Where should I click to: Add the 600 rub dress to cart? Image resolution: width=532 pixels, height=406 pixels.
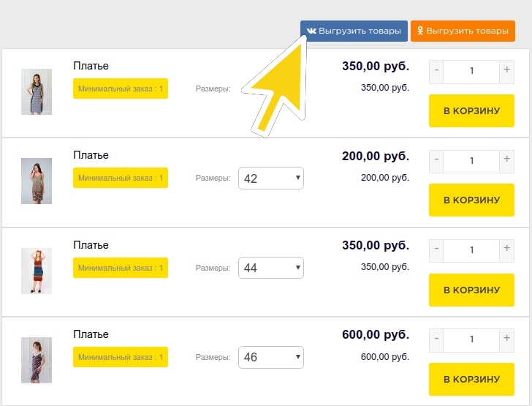tap(471, 379)
